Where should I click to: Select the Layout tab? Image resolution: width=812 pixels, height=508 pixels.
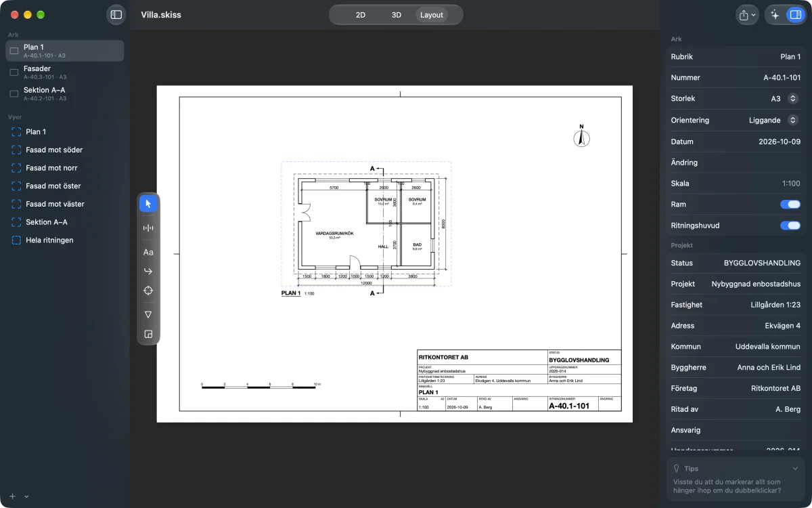(432, 15)
